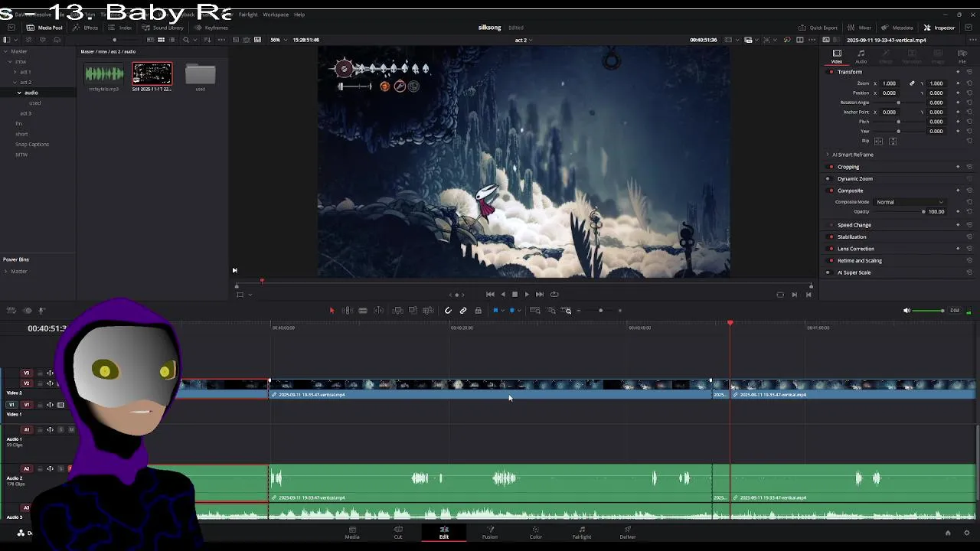Open the Sound Library panel
The image size is (980, 551).
162,28
